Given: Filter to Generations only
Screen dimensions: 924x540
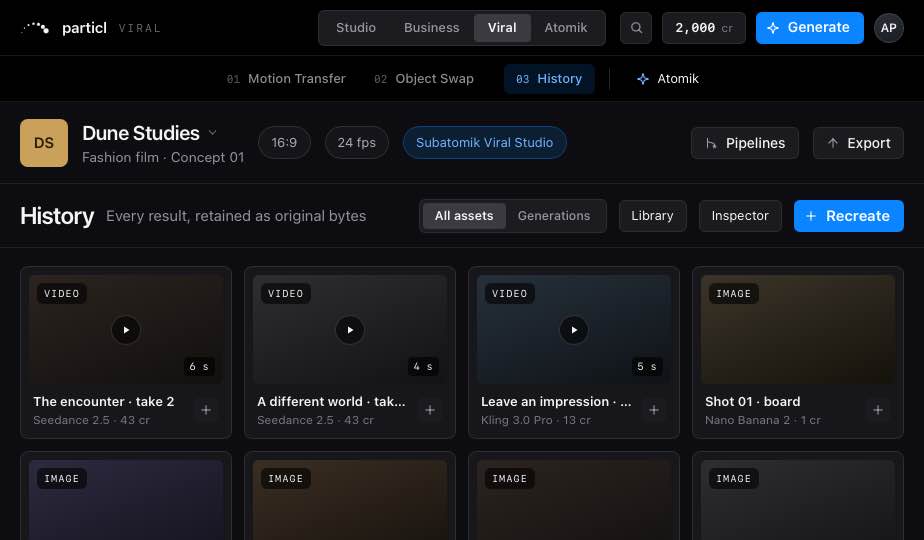Looking at the screenshot, I should (554, 216).
